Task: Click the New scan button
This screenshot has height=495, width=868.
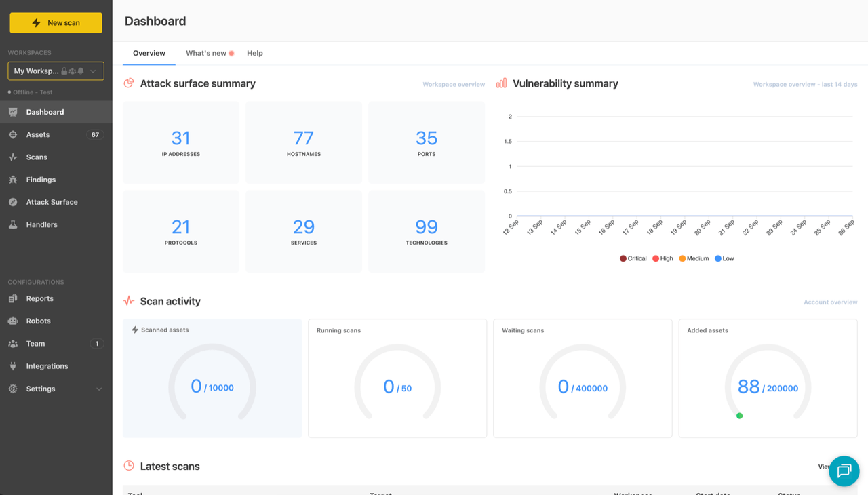Action: [x=56, y=22]
